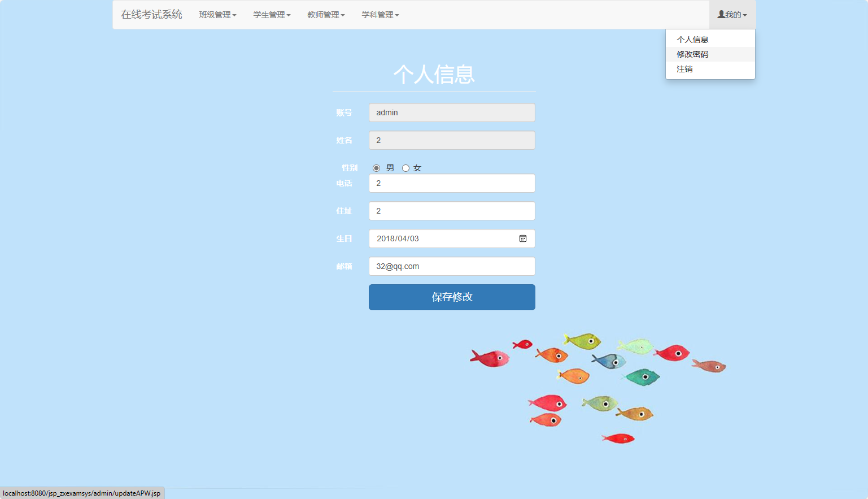Viewport: 868px width, 499px height.
Task: Choose 修改密码 in the dropdown menu
Action: coord(692,54)
